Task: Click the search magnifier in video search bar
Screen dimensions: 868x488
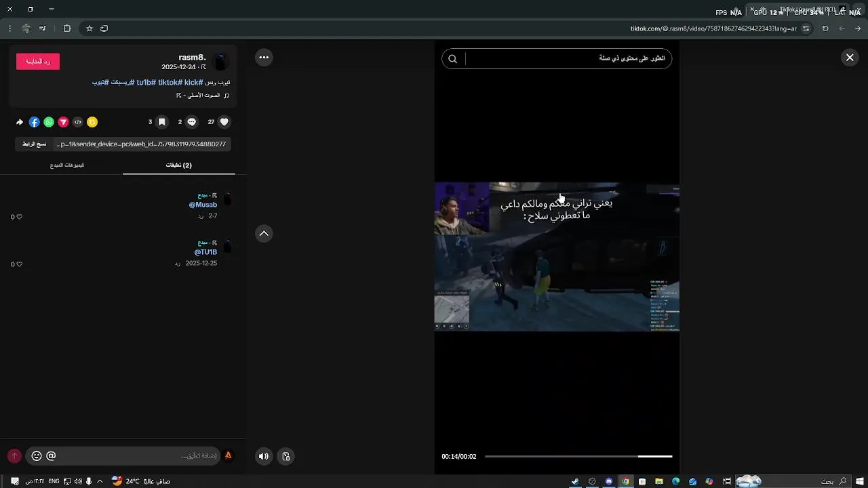Action: [453, 59]
